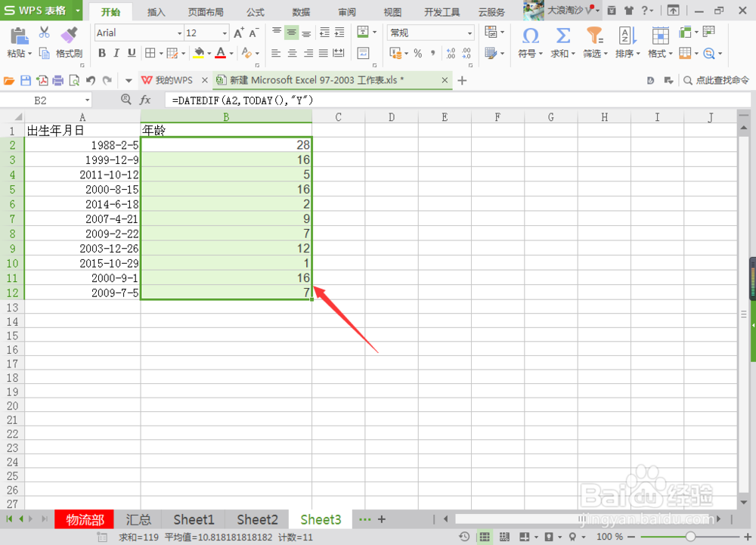756x545 pixels.
Task: Open the WPS 表格 application menu arrow
Action: tap(78, 10)
